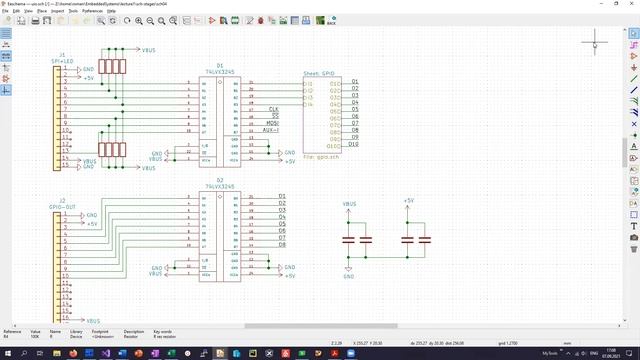Open the Edit symbol fields table icon
Screen dimensions: 640x360
[295, 20]
